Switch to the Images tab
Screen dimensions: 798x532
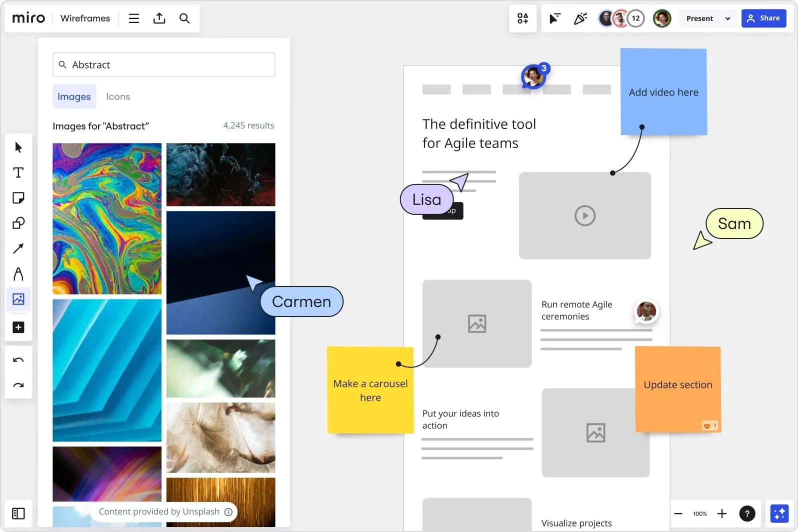click(x=74, y=97)
